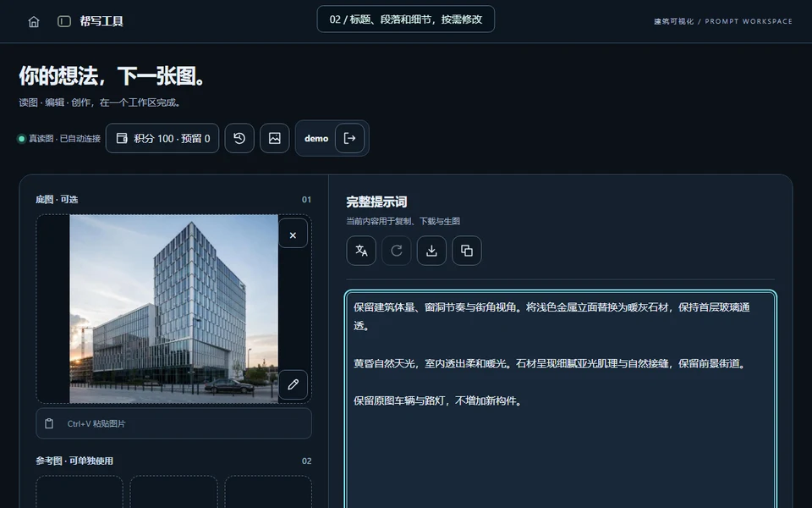This screenshot has height=508, width=812.
Task: Click the 真读图 · 已自动连接 status indicator
Action: click(59, 138)
